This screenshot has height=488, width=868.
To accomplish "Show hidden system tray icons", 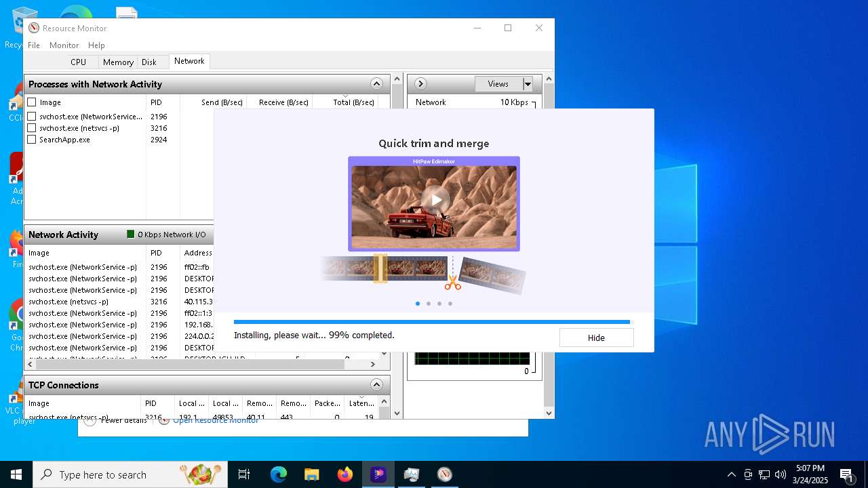I will coord(731,474).
